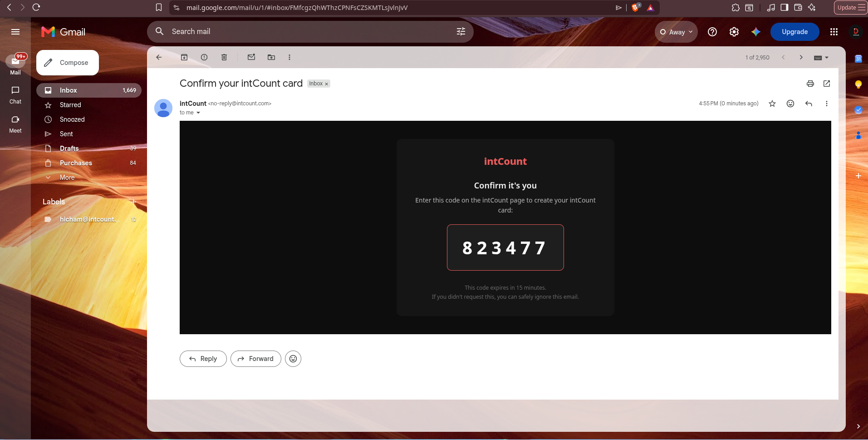Open the Inbox folder

(x=89, y=90)
